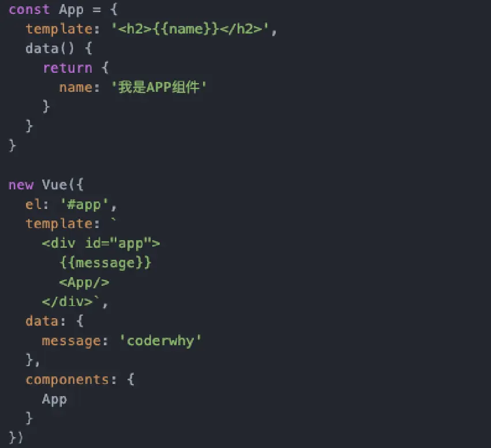Click the Vue constructor name

tap(54, 185)
